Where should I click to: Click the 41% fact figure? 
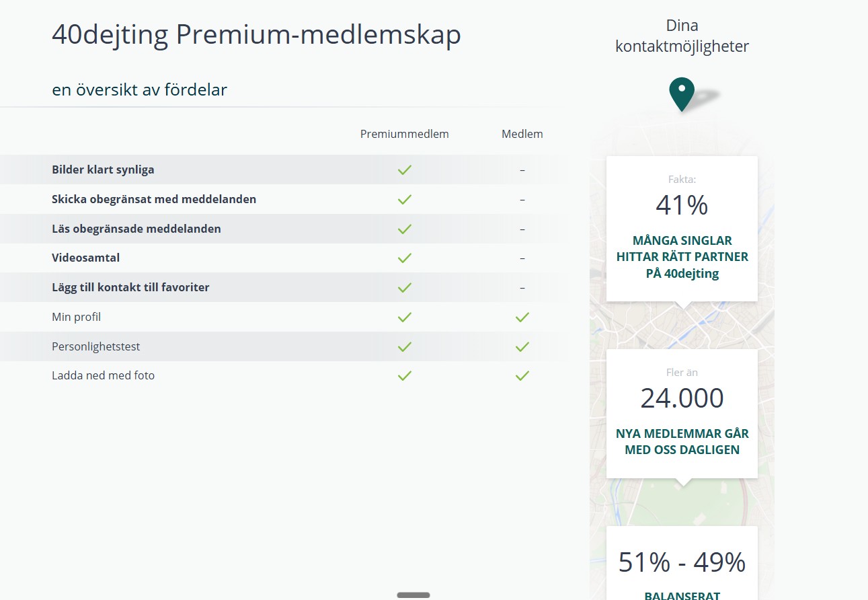682,205
